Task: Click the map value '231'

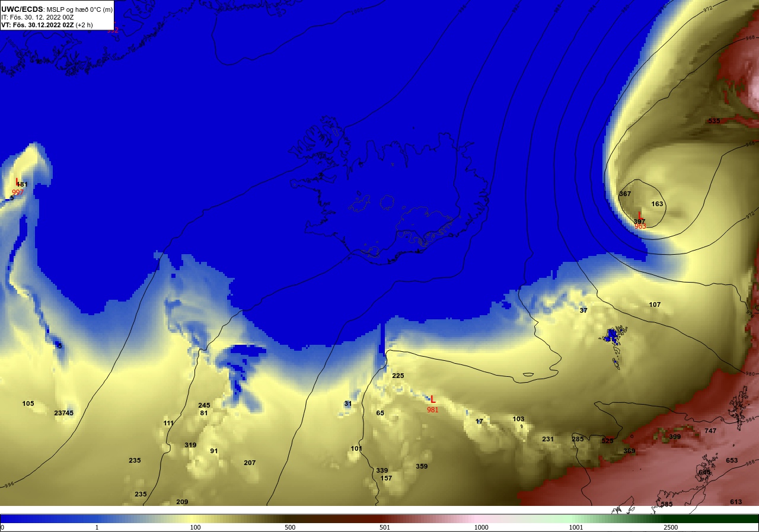Action: [548, 439]
